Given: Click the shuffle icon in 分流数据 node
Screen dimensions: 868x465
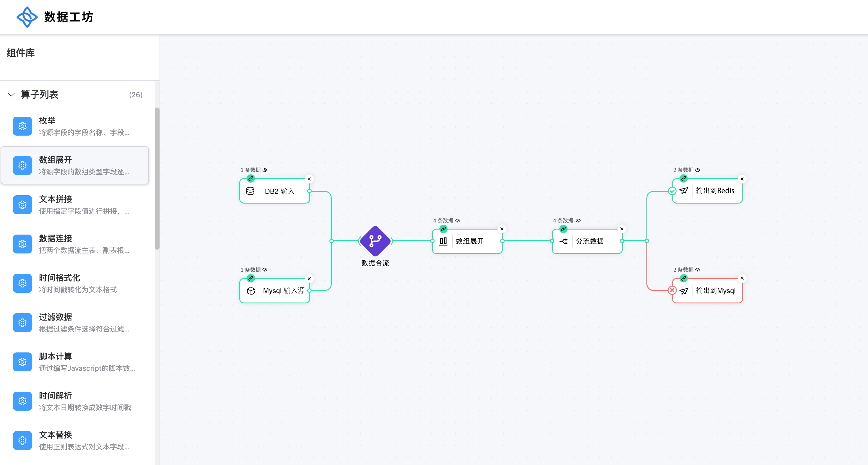Looking at the screenshot, I should 563,241.
